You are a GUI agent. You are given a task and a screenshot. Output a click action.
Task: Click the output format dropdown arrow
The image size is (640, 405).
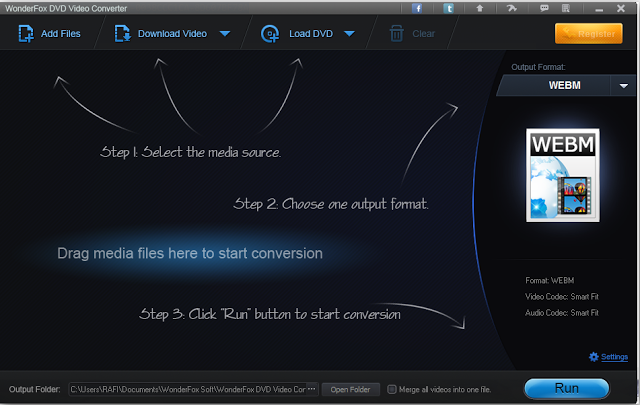624,86
